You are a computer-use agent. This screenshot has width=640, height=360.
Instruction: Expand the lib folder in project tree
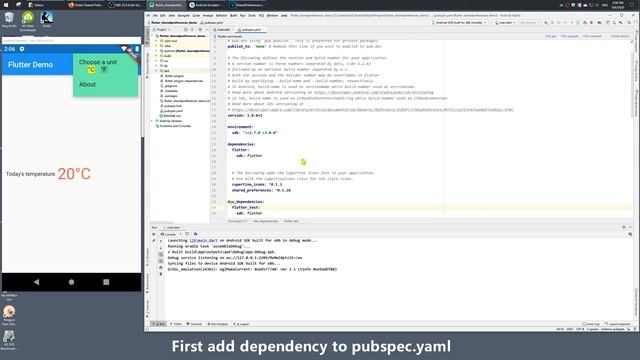click(x=156, y=66)
